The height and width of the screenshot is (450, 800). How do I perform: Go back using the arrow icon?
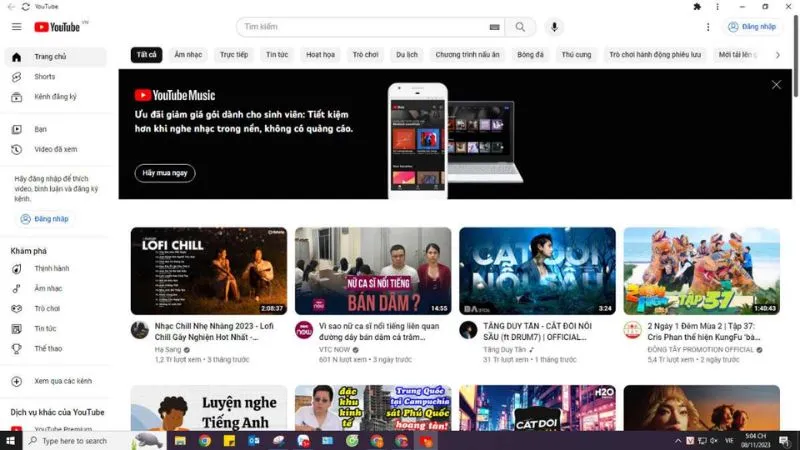(x=11, y=7)
